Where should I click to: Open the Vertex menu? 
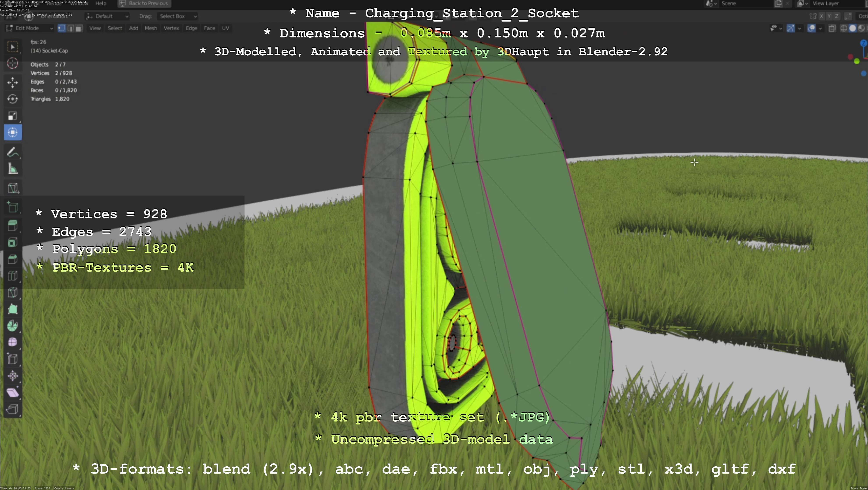tap(171, 28)
